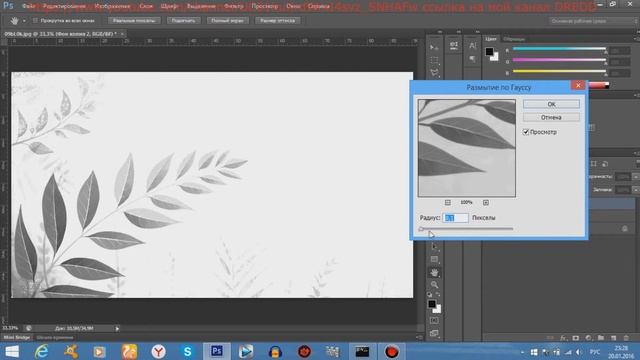Click the Полный экран button

pos(227,20)
